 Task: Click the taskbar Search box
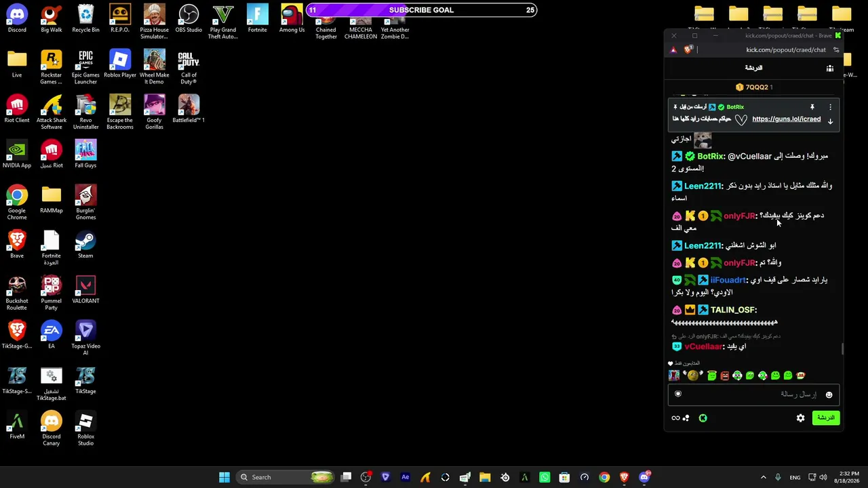(x=286, y=477)
